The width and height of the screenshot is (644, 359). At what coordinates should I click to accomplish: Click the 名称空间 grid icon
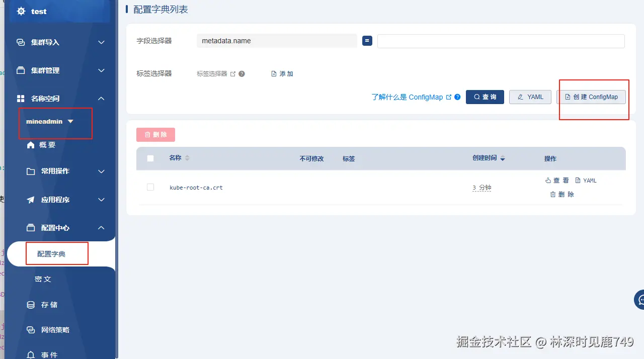click(21, 99)
